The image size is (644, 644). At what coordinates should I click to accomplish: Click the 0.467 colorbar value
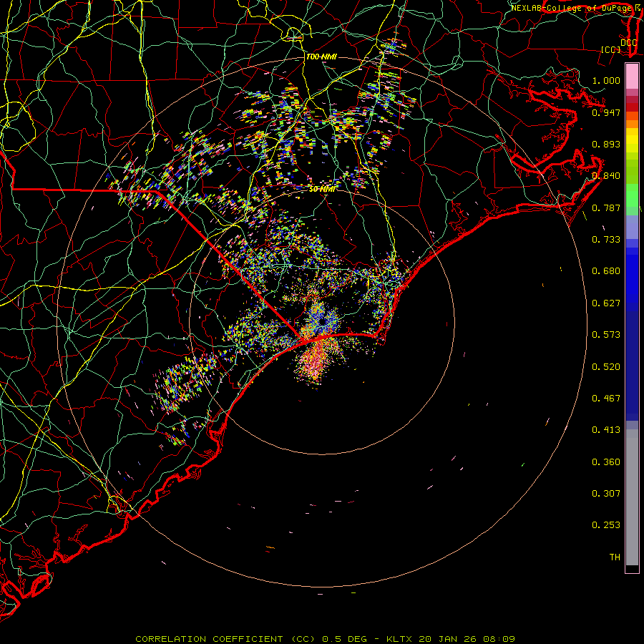coord(606,398)
